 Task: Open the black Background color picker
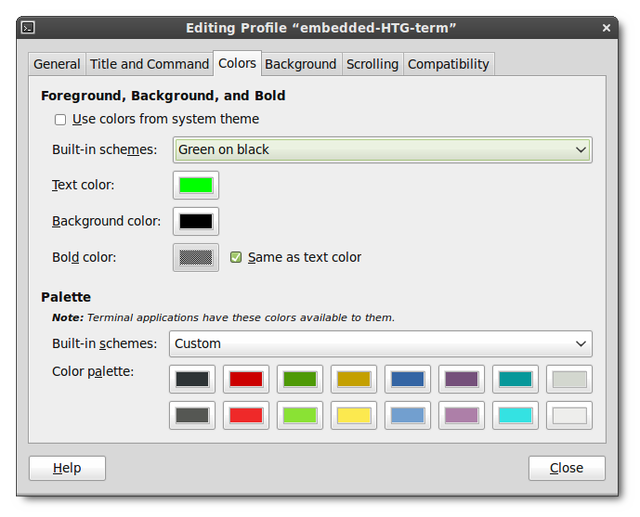tap(195, 221)
